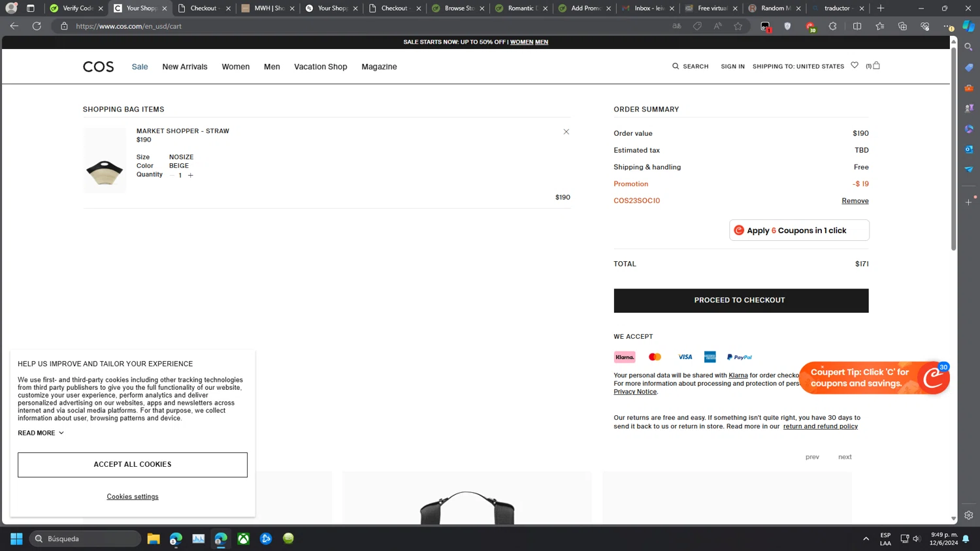
Task: Click the browser back arrow
Action: (14, 26)
